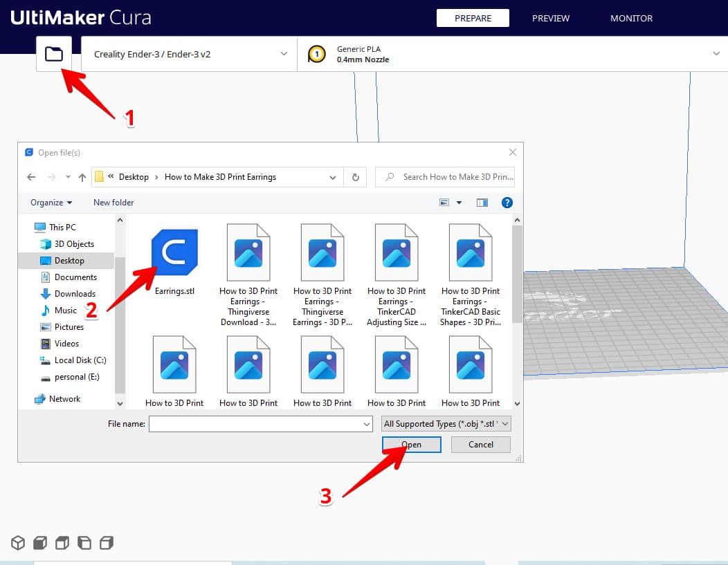Screen dimensions: 728x565
Task: Click the Desktop breadcrumb in address bar
Action: point(134,177)
